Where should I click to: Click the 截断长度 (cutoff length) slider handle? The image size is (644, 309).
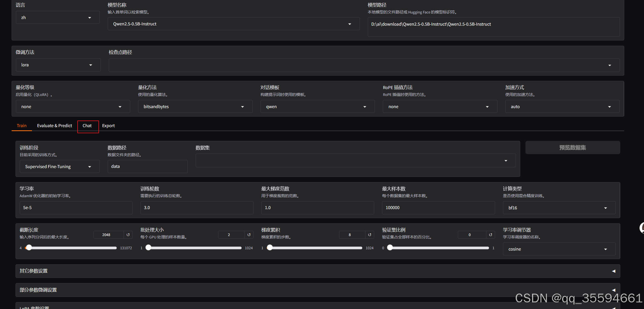tap(29, 248)
